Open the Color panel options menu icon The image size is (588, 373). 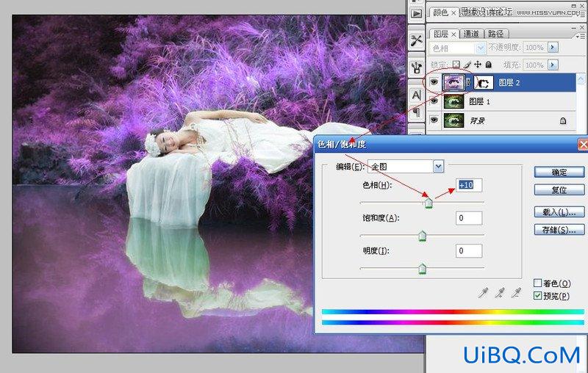point(582,15)
